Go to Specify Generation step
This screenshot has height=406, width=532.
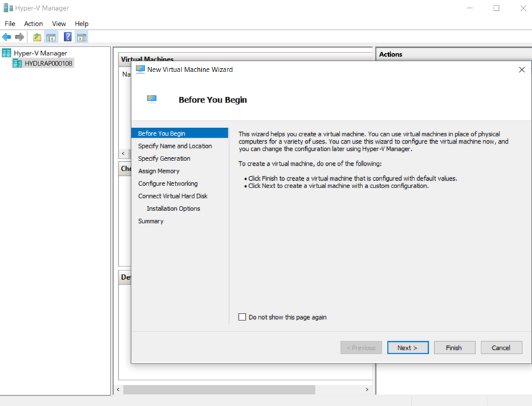point(164,158)
